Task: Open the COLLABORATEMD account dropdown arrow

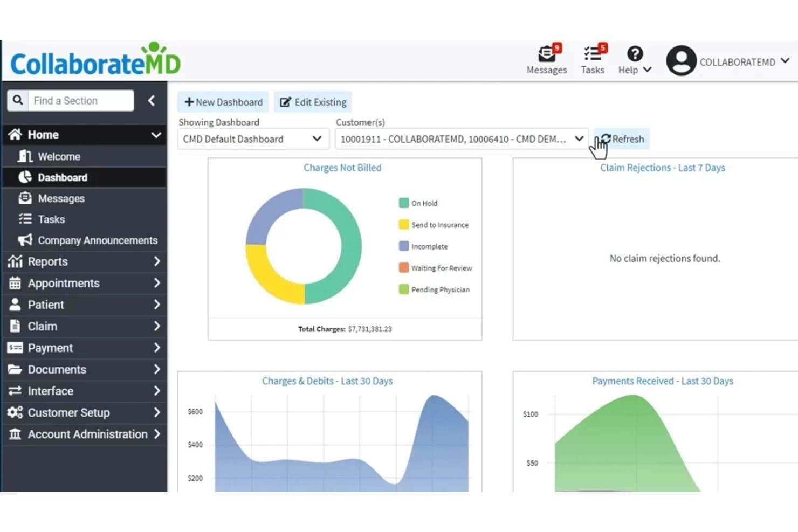Action: (785, 61)
